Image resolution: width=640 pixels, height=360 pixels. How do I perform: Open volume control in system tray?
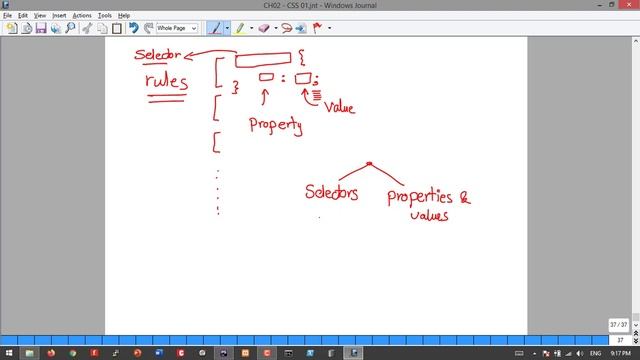580,353
